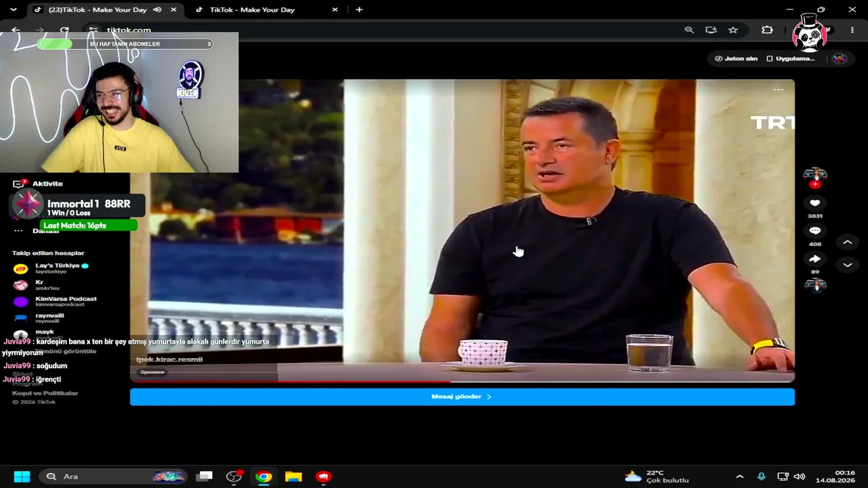Open the Aktivite inbox item

[39, 184]
